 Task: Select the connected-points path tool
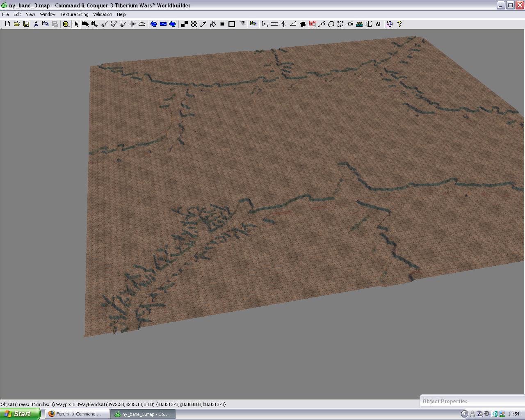(322, 24)
